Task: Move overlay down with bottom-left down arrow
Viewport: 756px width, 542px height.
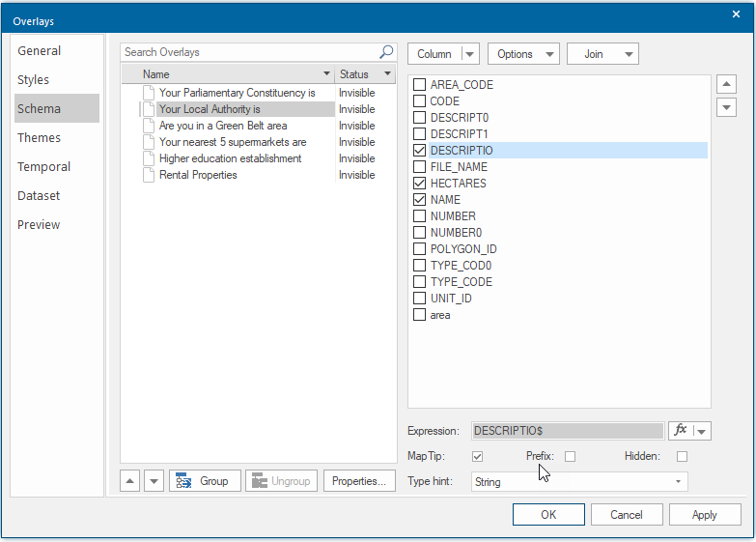Action: click(154, 481)
